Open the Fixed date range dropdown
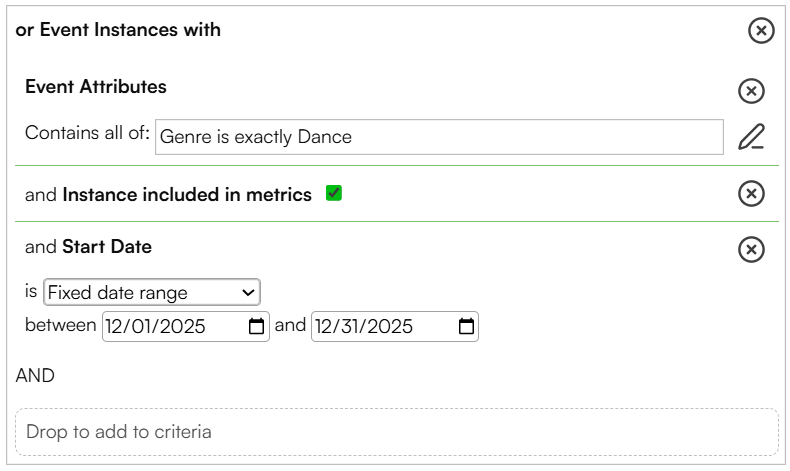790x471 pixels. (152, 292)
